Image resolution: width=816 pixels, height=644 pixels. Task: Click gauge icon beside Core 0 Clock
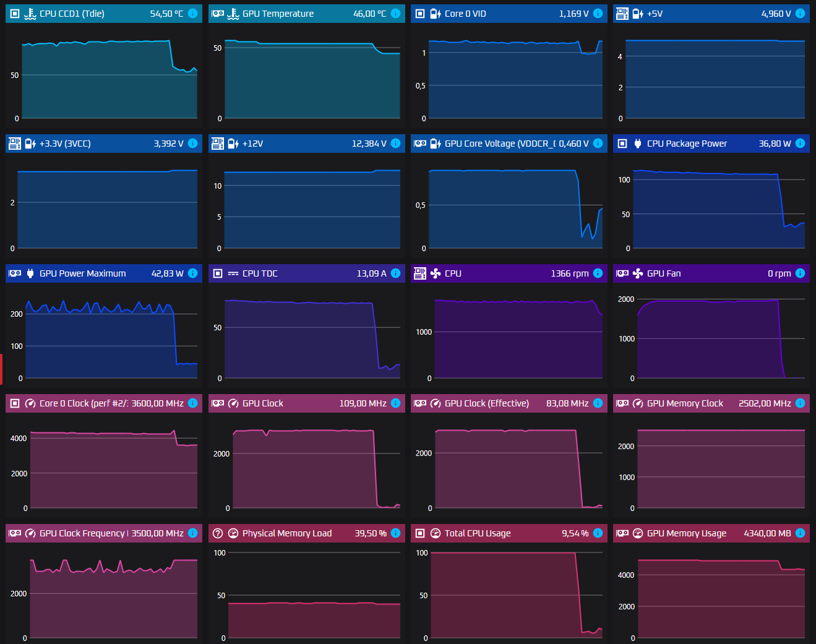[x=30, y=403]
